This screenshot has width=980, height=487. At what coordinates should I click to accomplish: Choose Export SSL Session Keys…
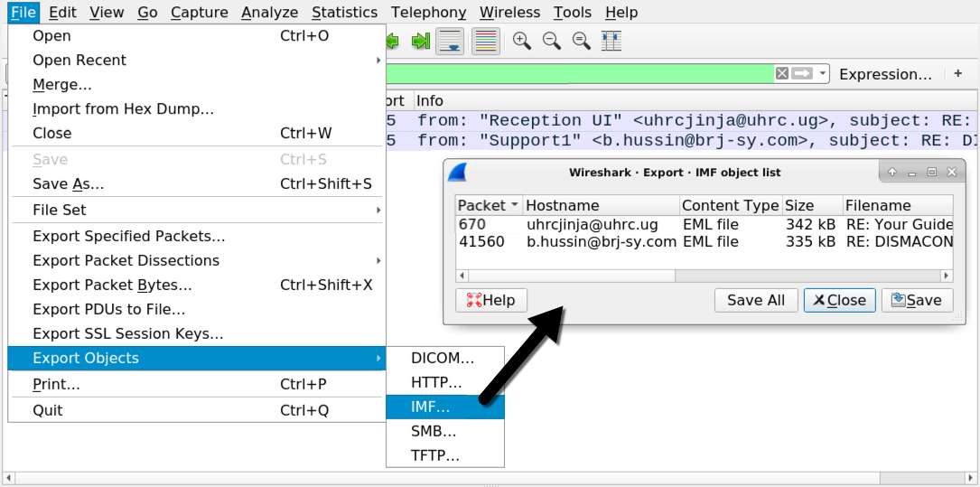pyautogui.click(x=196, y=333)
